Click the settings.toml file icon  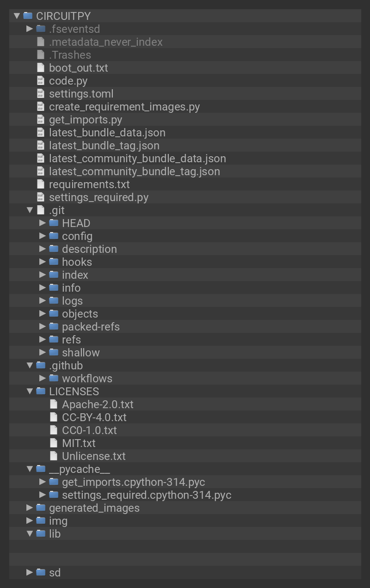click(x=41, y=94)
